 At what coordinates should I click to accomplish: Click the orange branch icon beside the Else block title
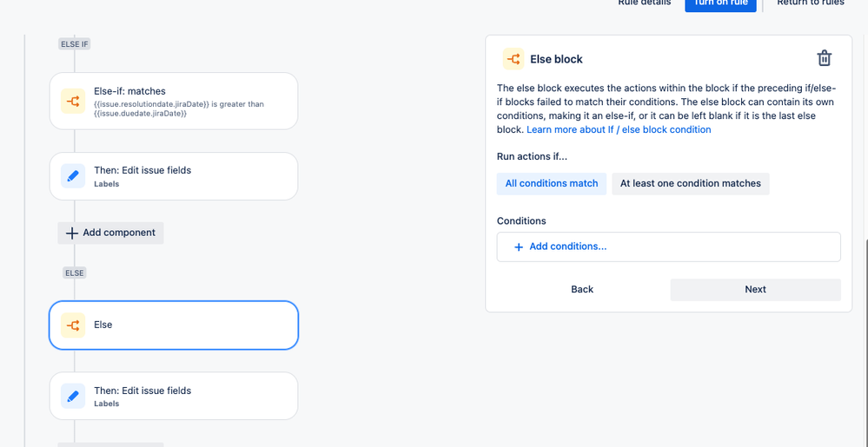(514, 59)
